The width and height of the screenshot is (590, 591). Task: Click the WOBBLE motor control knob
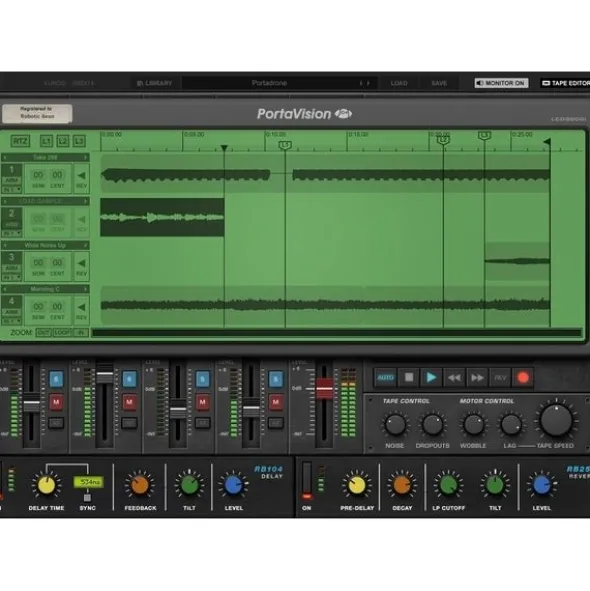473,425
